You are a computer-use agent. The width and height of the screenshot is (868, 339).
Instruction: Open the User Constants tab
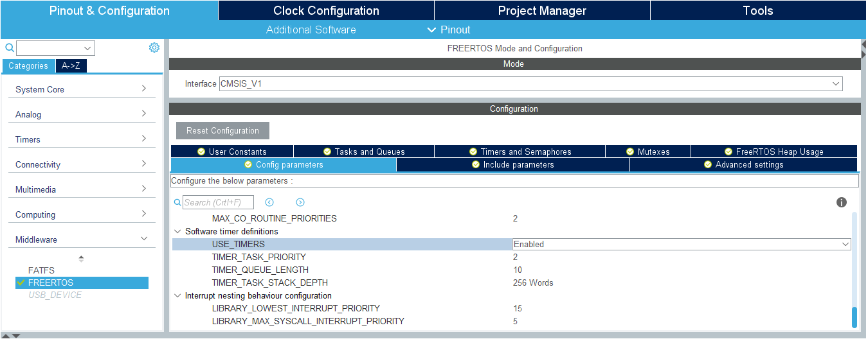232,152
